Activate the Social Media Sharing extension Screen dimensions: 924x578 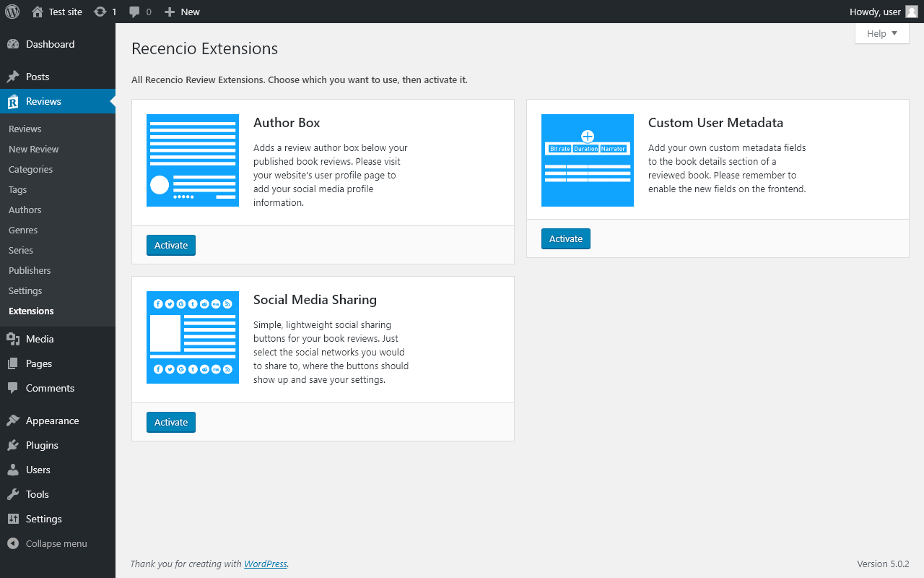171,423
